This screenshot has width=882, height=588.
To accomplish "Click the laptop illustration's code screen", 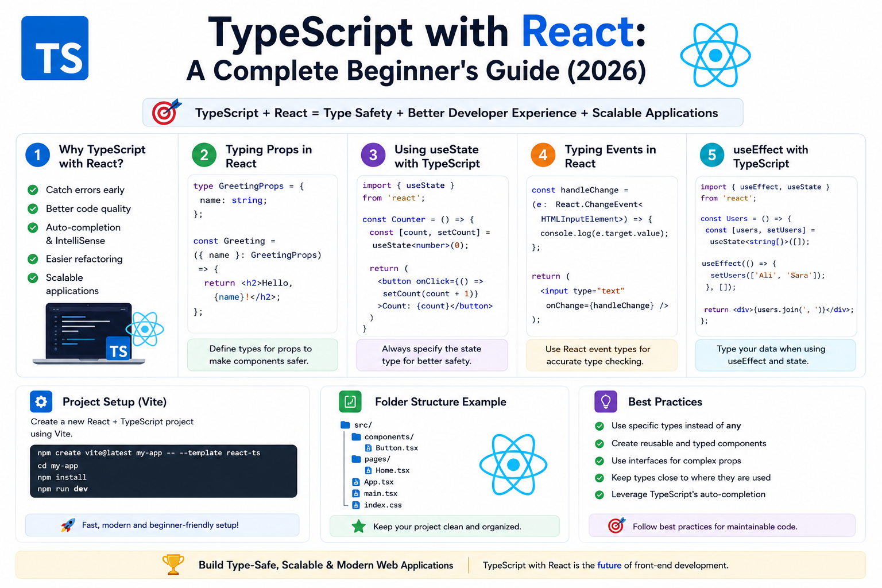I will (x=89, y=331).
